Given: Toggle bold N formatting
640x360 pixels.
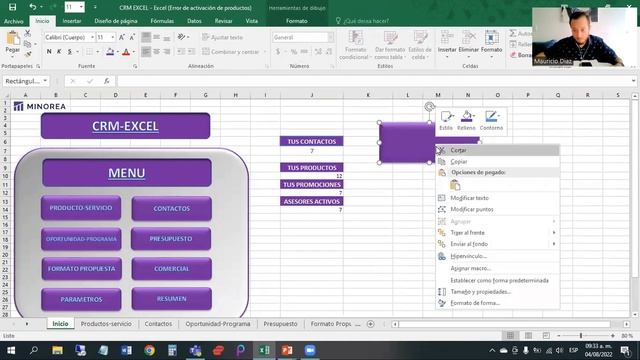Looking at the screenshot, I should click(49, 52).
